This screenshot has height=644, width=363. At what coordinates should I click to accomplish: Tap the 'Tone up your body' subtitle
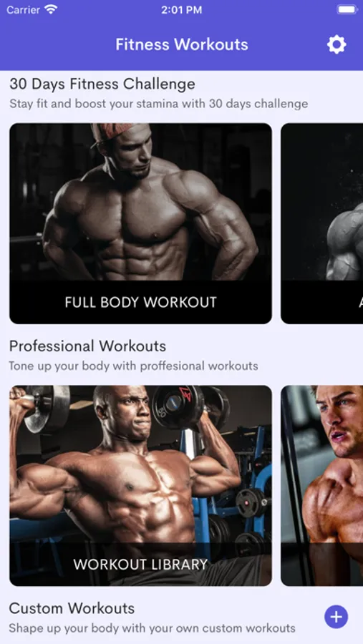(134, 366)
